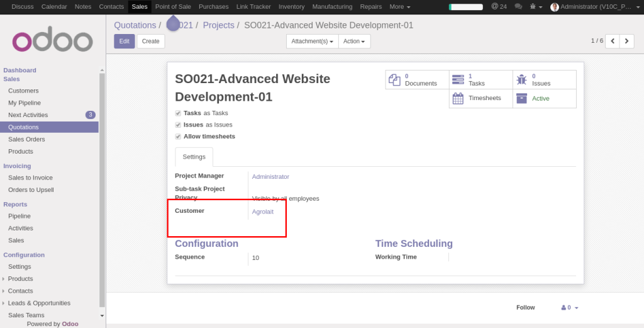644x328 pixels.
Task: Click the followers person icon
Action: coord(563,307)
